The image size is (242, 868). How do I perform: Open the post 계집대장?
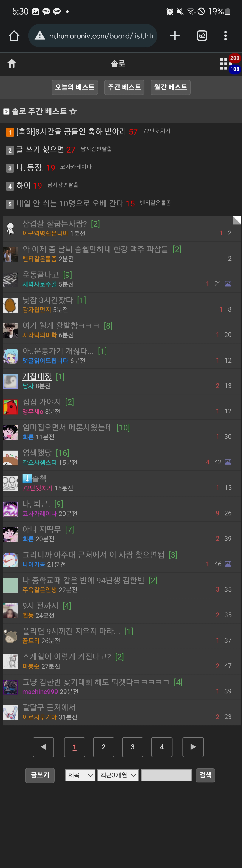[37, 376]
